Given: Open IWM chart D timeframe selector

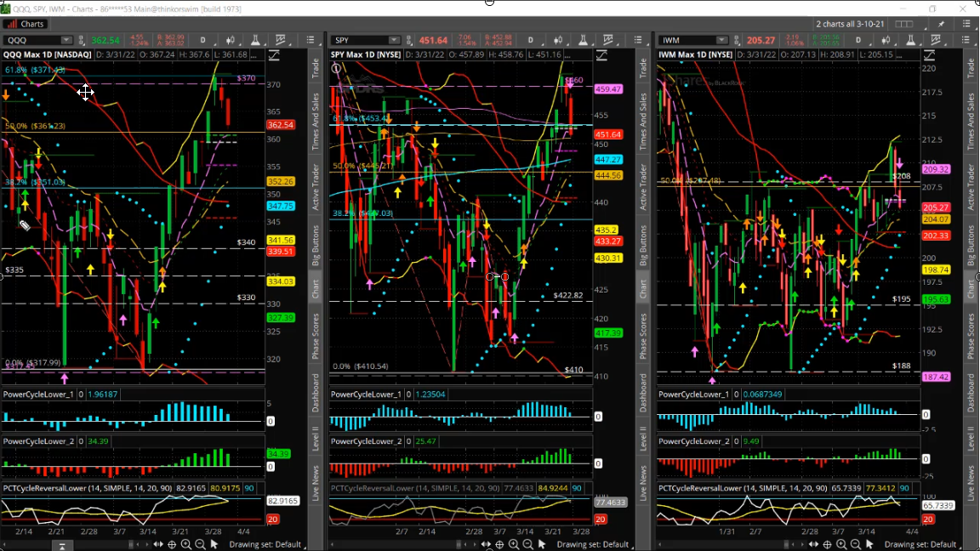Looking at the screenshot, I should coord(858,40).
